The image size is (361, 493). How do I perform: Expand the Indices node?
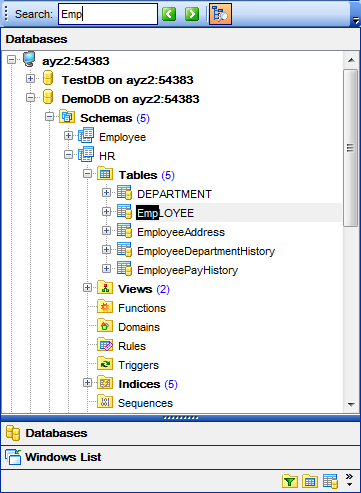tap(87, 383)
